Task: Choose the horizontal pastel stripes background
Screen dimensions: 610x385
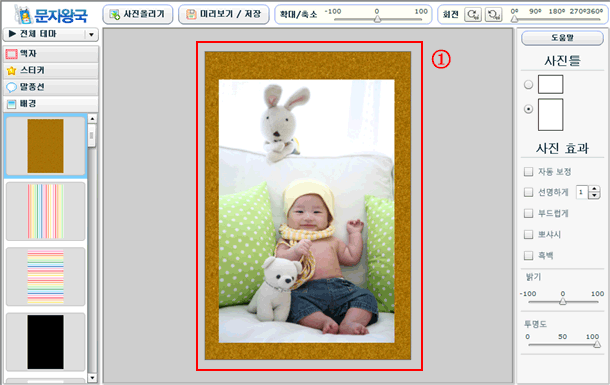Action: [46, 276]
